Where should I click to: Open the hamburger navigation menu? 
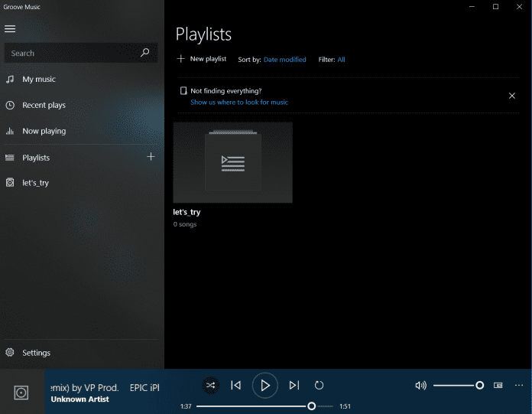click(10, 29)
